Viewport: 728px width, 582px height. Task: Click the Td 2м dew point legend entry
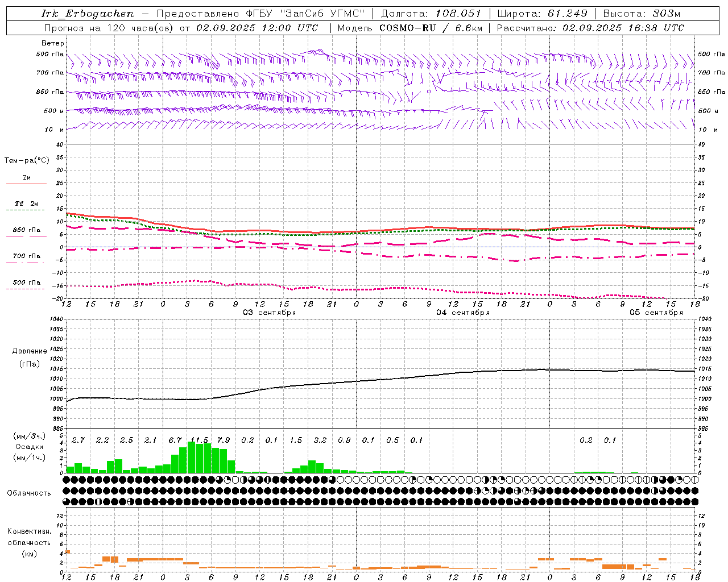coord(27,203)
